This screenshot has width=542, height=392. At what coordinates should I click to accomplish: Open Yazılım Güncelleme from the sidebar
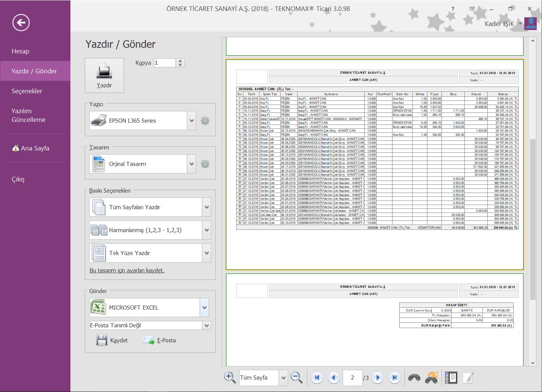click(x=29, y=115)
